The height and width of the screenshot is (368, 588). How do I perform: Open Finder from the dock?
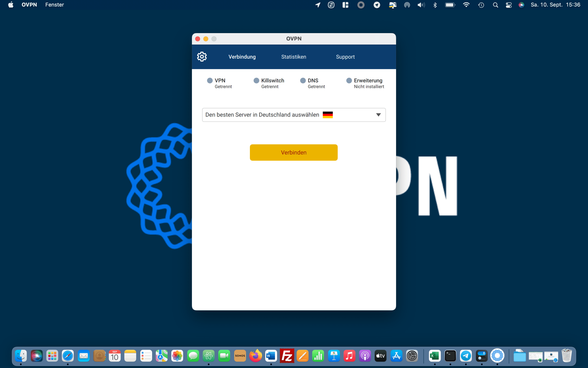(21, 356)
